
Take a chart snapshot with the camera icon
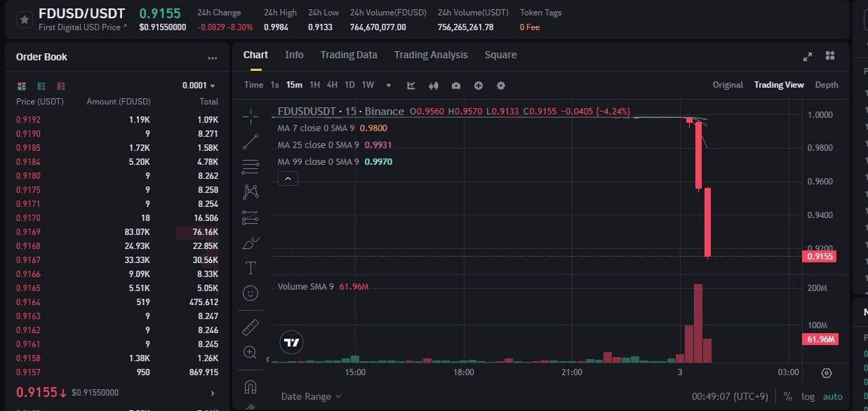456,86
